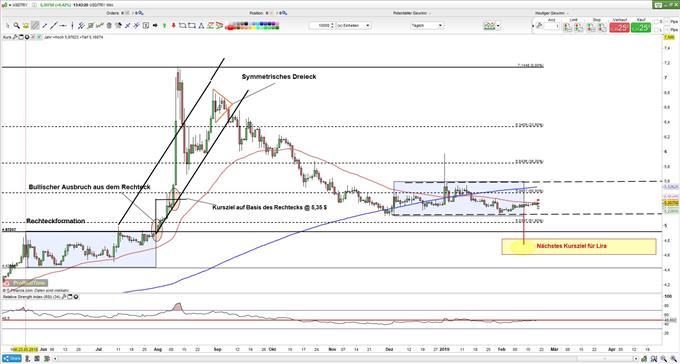Click the red Verkauf sell button
This screenshot has width=680, height=364.
[x=619, y=28]
